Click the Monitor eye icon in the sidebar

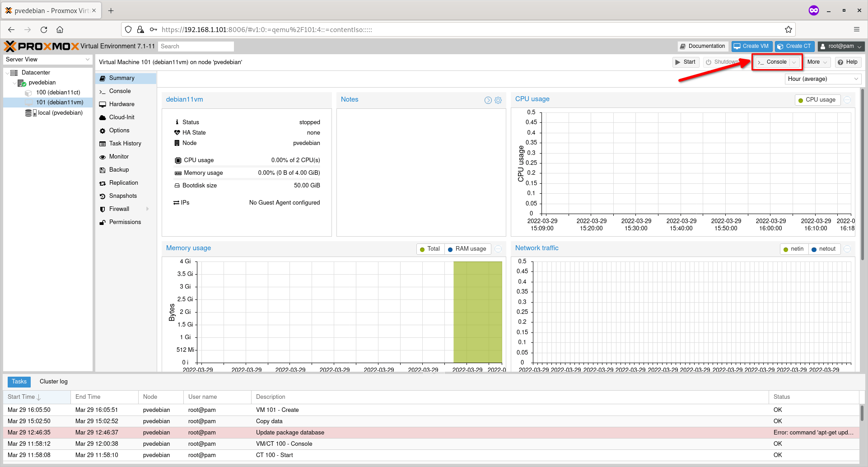103,157
